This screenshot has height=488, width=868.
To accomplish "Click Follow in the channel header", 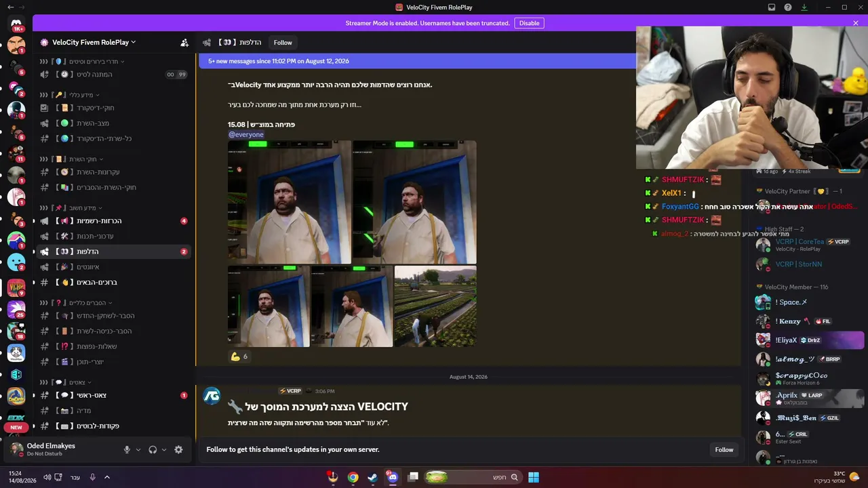I will click(x=283, y=43).
